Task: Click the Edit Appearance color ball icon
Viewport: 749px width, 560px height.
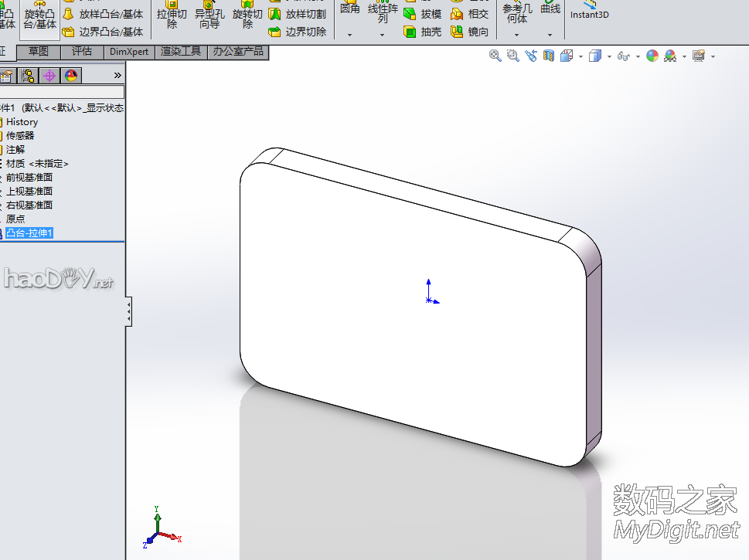Action: click(652, 56)
